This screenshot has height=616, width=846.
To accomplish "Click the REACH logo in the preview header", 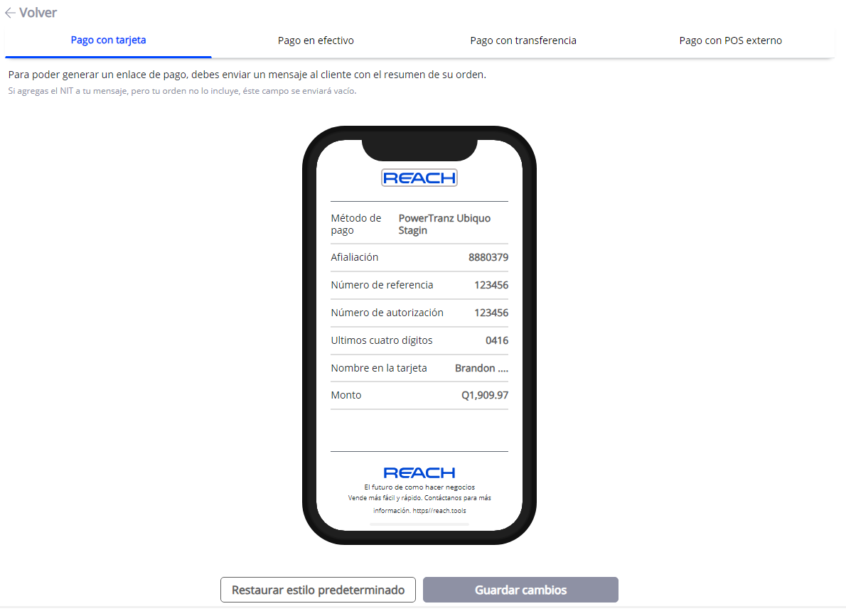I will (419, 178).
